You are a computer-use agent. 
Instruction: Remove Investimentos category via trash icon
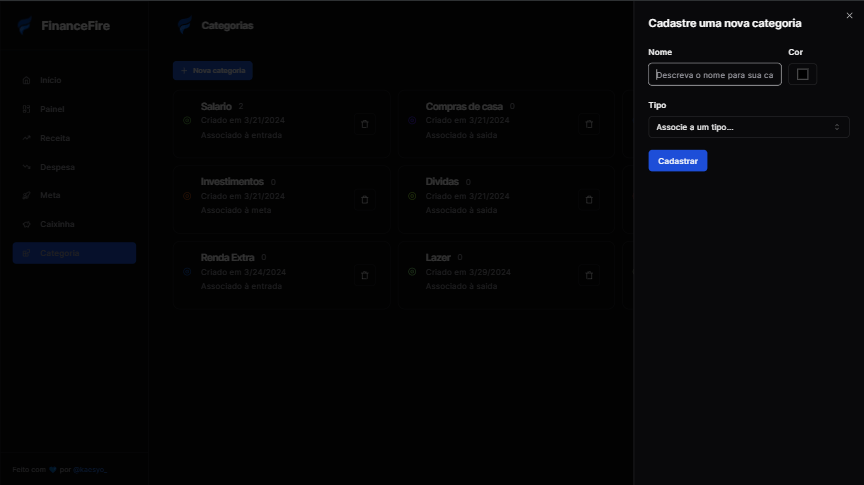pos(364,200)
